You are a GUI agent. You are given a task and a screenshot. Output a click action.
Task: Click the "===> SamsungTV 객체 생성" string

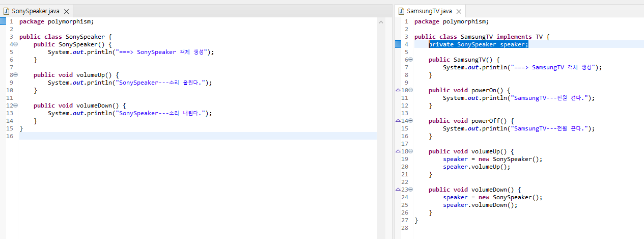coord(553,67)
